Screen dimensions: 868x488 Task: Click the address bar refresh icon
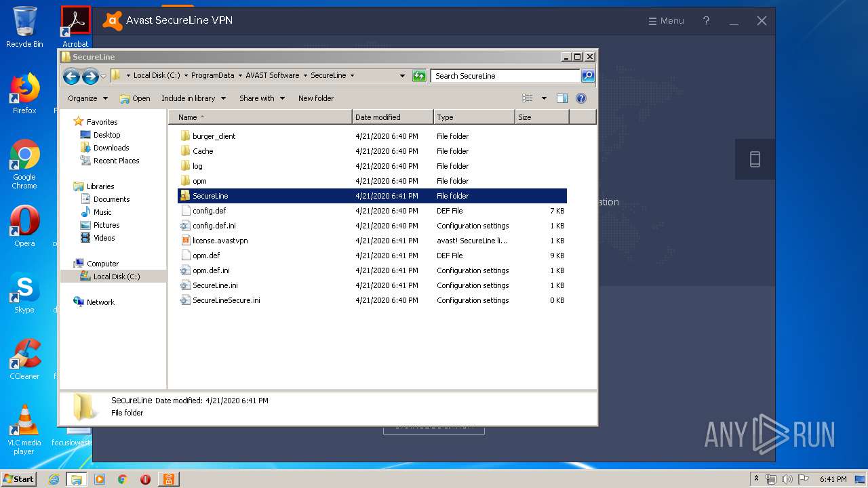coord(419,76)
